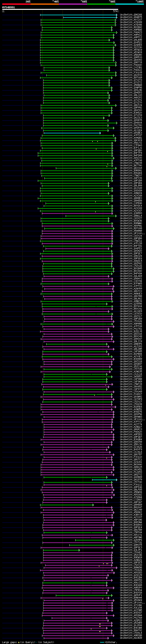
Task: Select the UniRef100_A7UHA4 entry
Action: click(131, 498)
